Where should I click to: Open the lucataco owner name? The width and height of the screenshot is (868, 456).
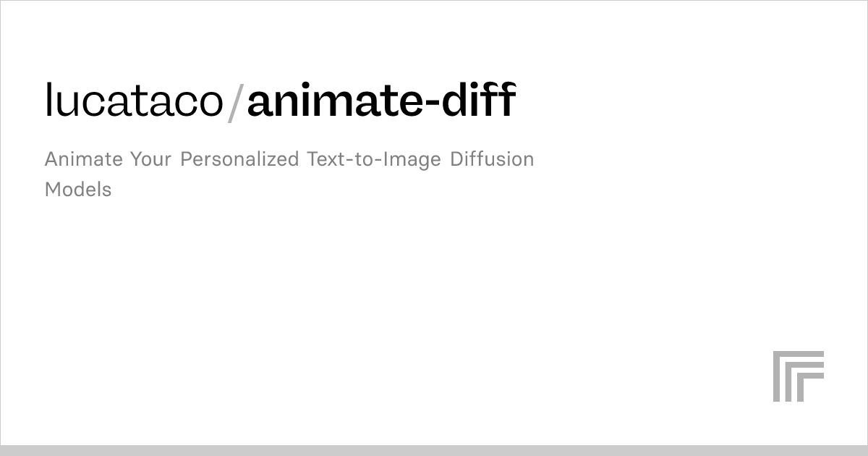click(134, 101)
